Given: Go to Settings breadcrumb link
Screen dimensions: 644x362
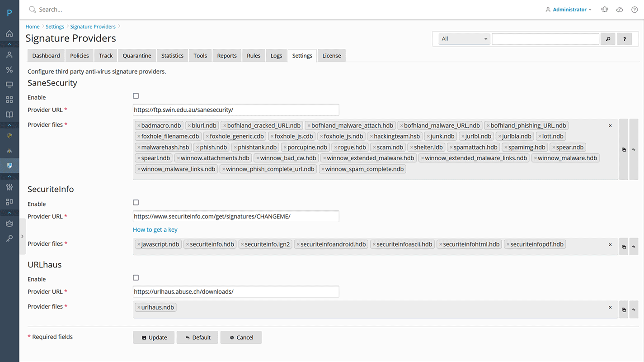Looking at the screenshot, I should coord(55,27).
